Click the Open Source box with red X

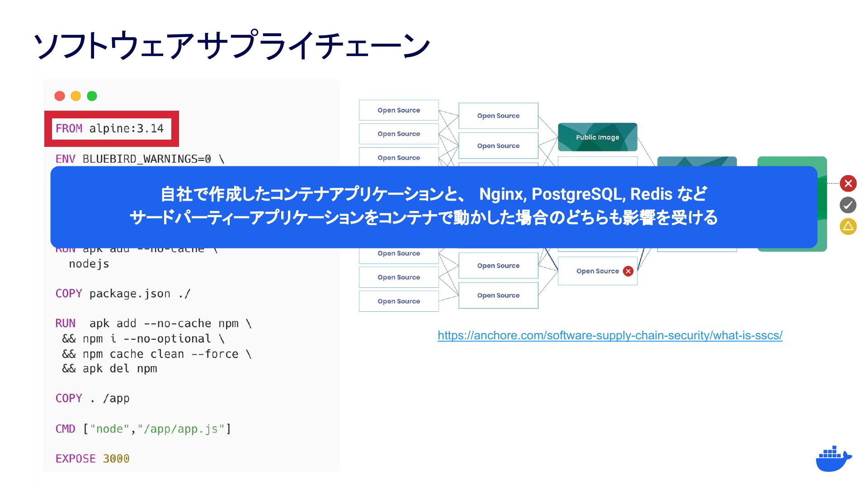(x=598, y=271)
